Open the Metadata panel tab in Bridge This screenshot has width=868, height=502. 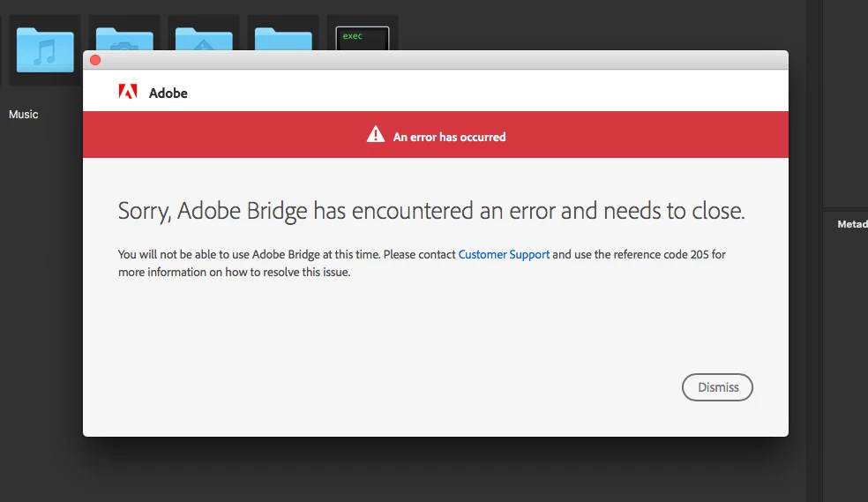click(x=852, y=224)
